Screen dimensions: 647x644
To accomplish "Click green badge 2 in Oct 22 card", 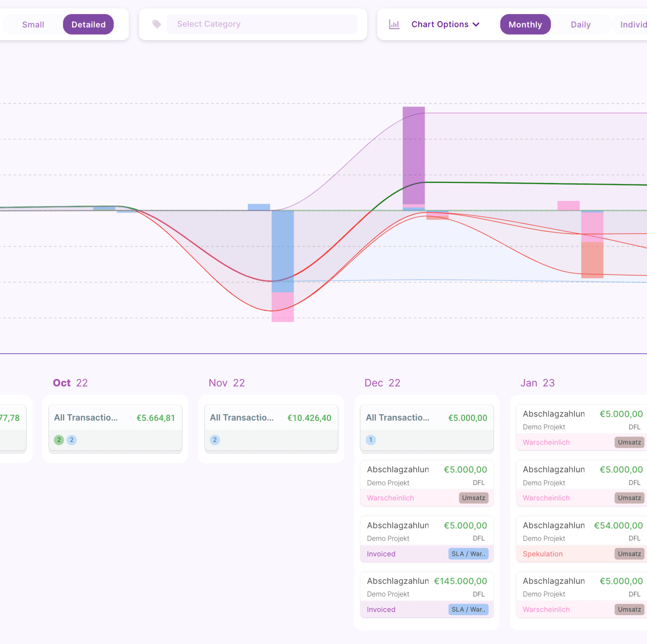I will 59,440.
